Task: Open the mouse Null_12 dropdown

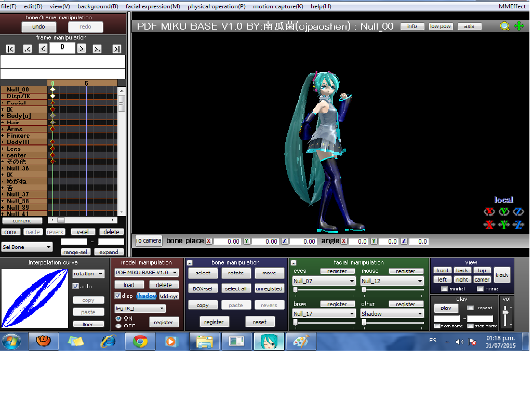Action: (392, 281)
